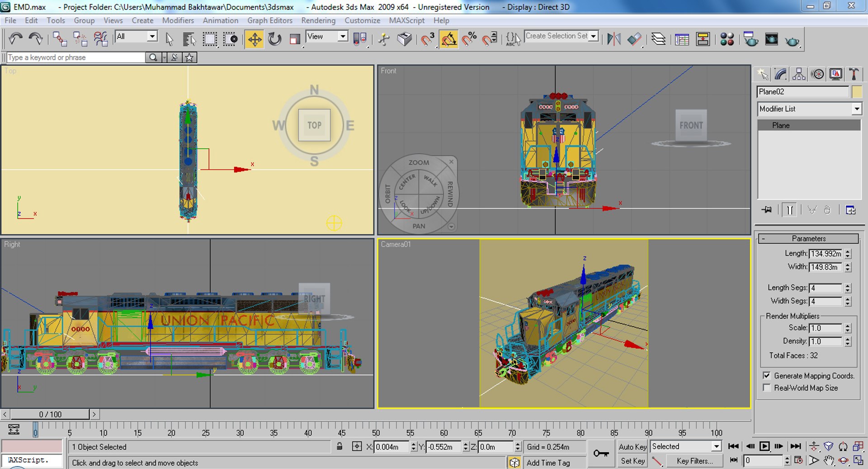The height and width of the screenshot is (469, 868).
Task: Toggle the 3D Snaps magnet icon
Action: click(x=427, y=39)
